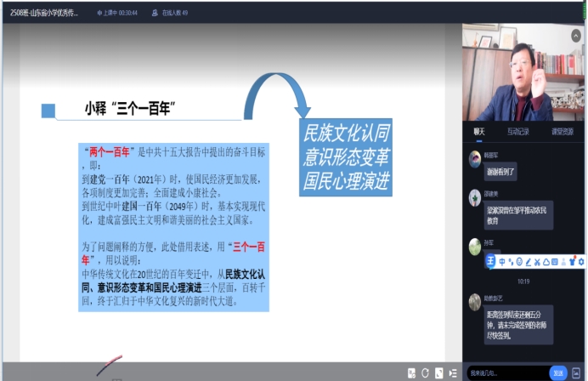This screenshot has height=381, width=588.
Task: Click the avatar of user 韩丽军
Action: click(x=475, y=159)
